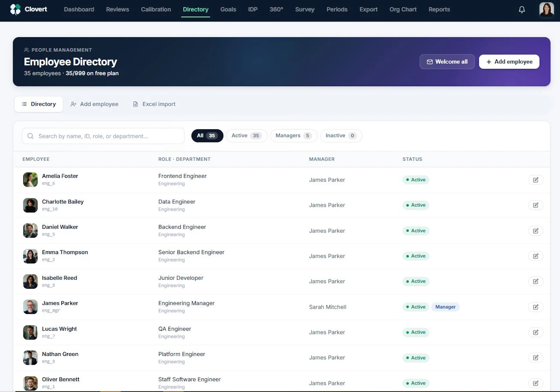Edit Daniel Walker's record

[535, 231]
